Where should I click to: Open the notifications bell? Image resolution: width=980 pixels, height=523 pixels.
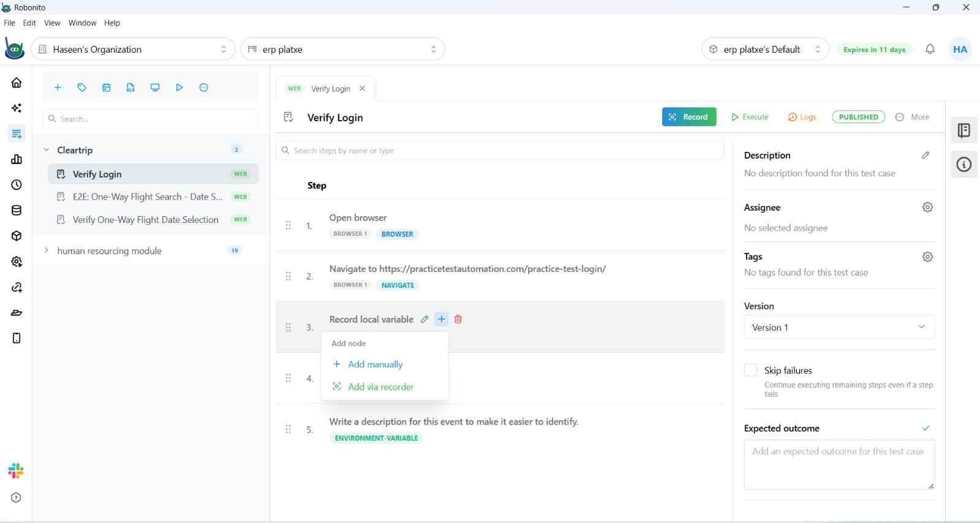click(930, 49)
